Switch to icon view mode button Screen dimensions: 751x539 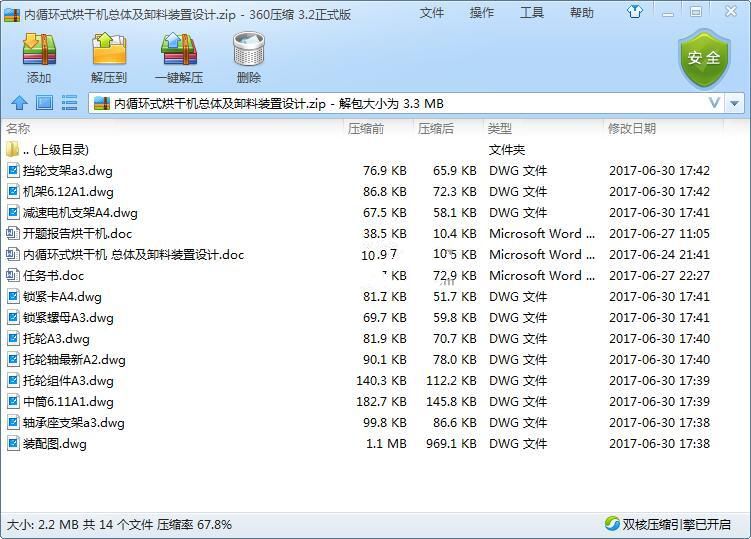pyautogui.click(x=45, y=103)
